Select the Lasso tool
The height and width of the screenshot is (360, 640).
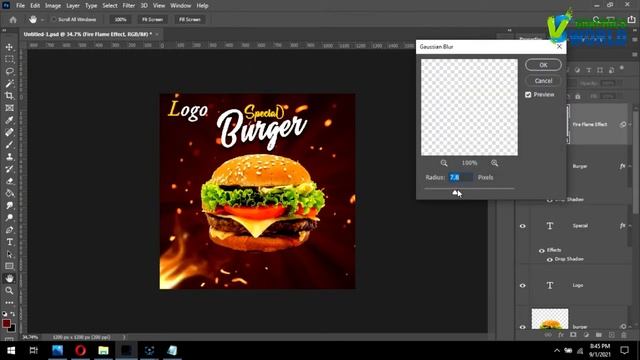pos(9,71)
